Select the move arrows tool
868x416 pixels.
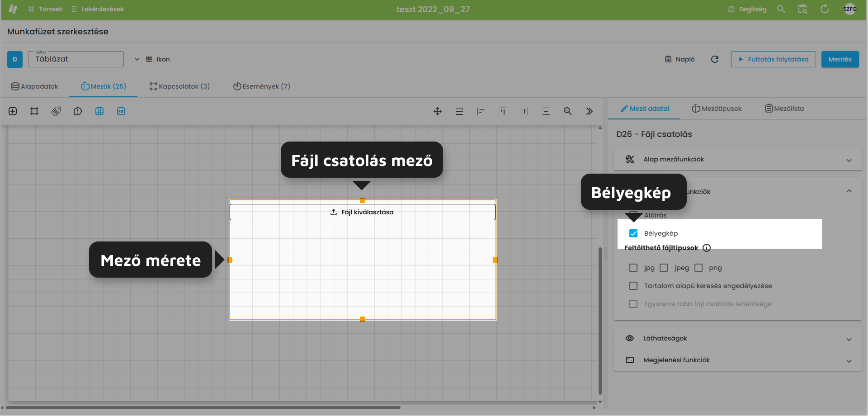(x=438, y=111)
